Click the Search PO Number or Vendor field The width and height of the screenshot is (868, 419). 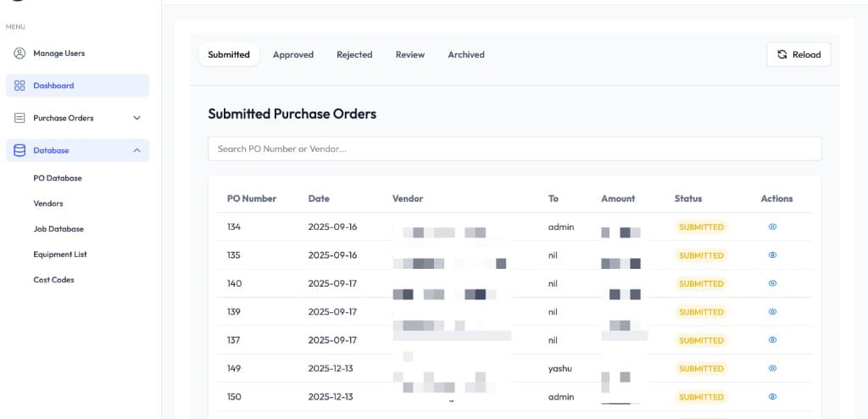click(x=515, y=148)
